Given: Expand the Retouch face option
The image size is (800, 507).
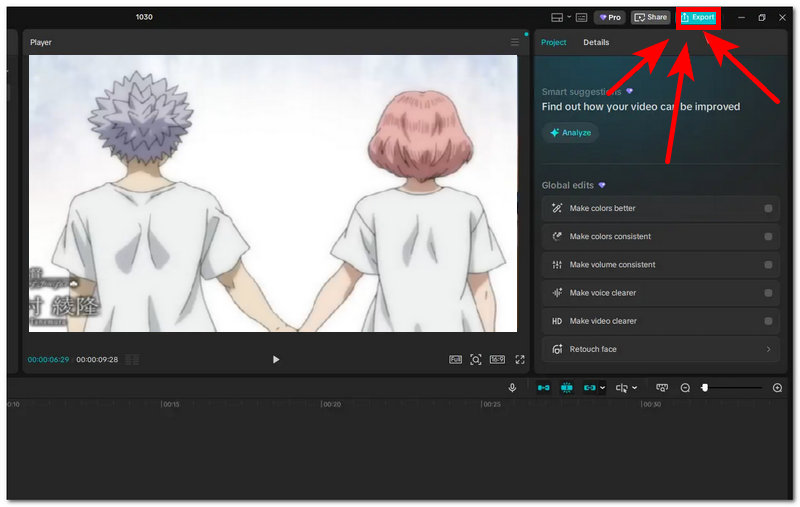Looking at the screenshot, I should pyautogui.click(x=767, y=349).
